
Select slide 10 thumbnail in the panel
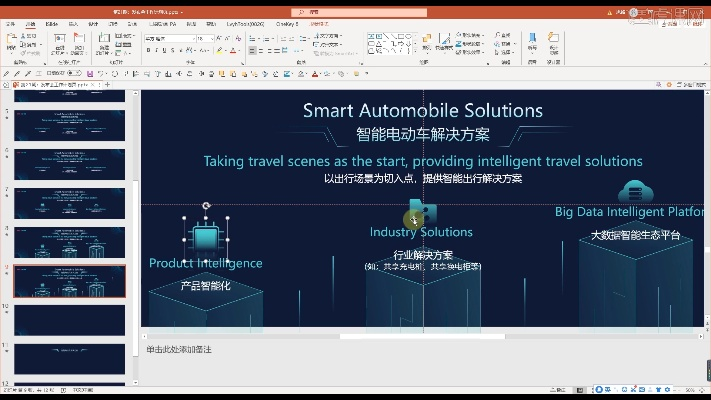pyautogui.click(x=69, y=318)
